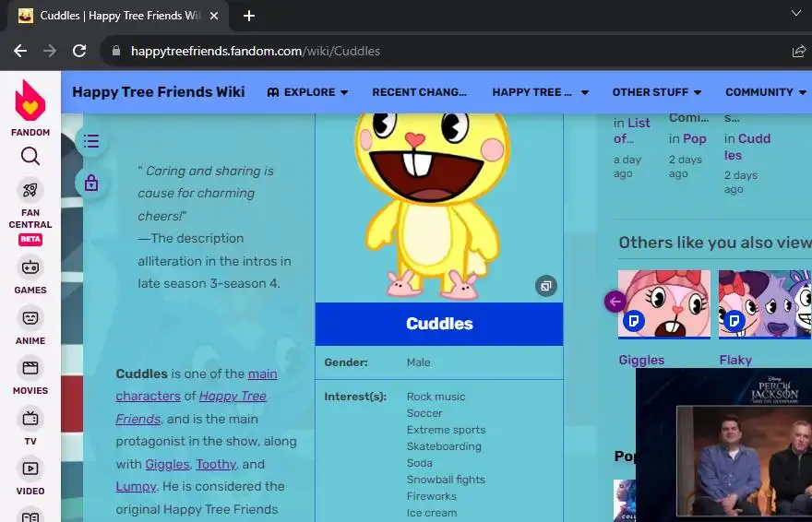This screenshot has width=812, height=522.
Task: Click the Giggles caption under thumbnail
Action: tap(641, 360)
